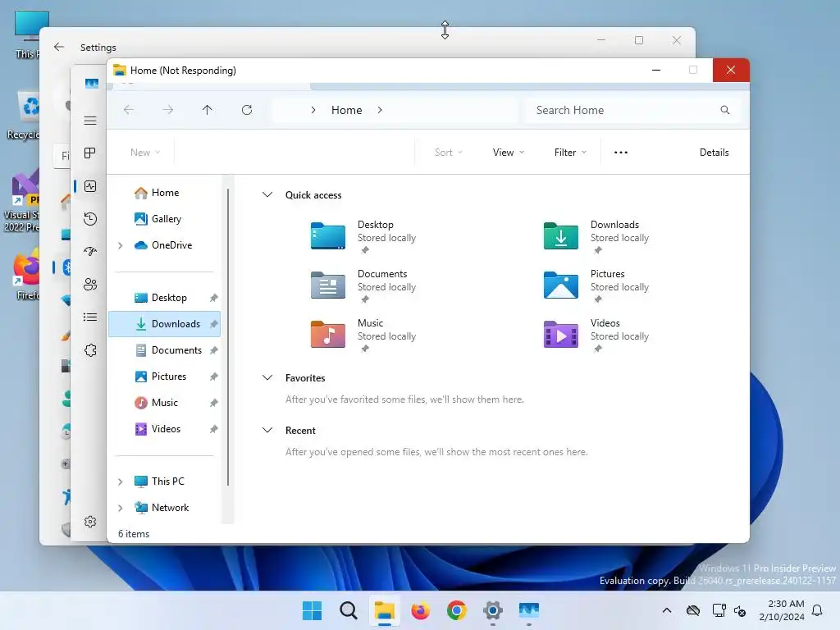Launch Firefox from the taskbar

point(421,610)
